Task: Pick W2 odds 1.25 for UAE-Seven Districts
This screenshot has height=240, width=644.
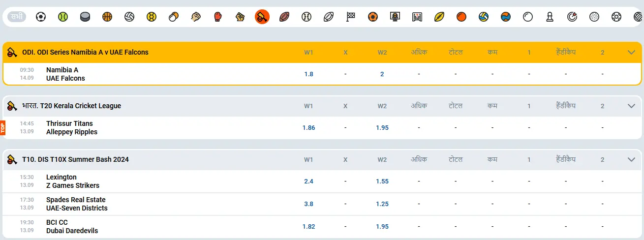Action: (382, 204)
